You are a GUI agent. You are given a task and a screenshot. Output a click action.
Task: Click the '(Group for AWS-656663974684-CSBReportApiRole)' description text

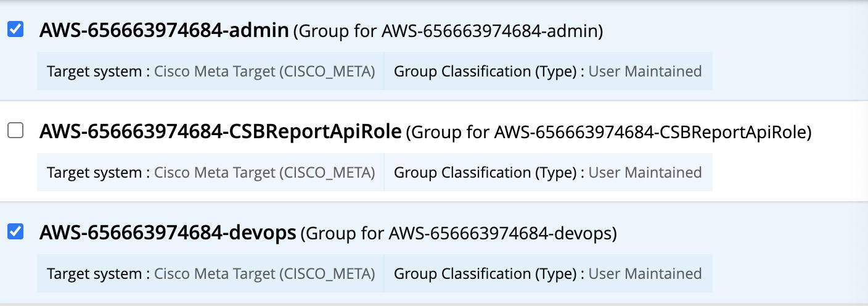tap(609, 133)
